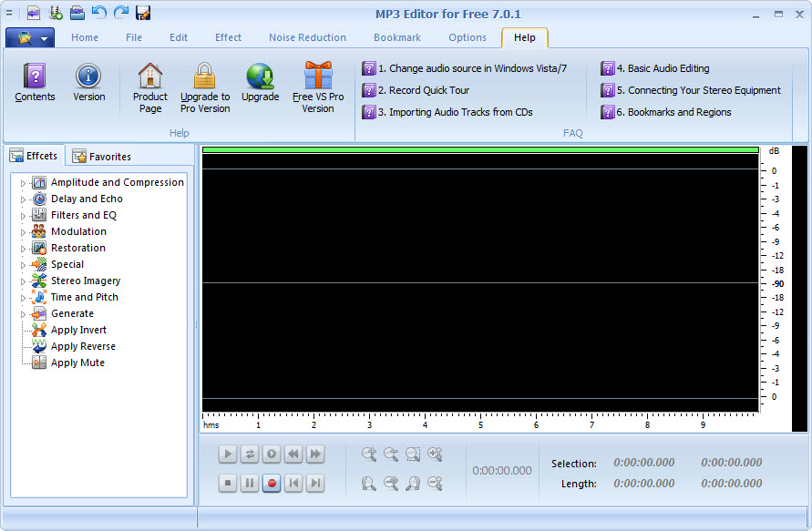This screenshot has height=531, width=812.
Task: Select Apply Mute effect
Action: 67,363
